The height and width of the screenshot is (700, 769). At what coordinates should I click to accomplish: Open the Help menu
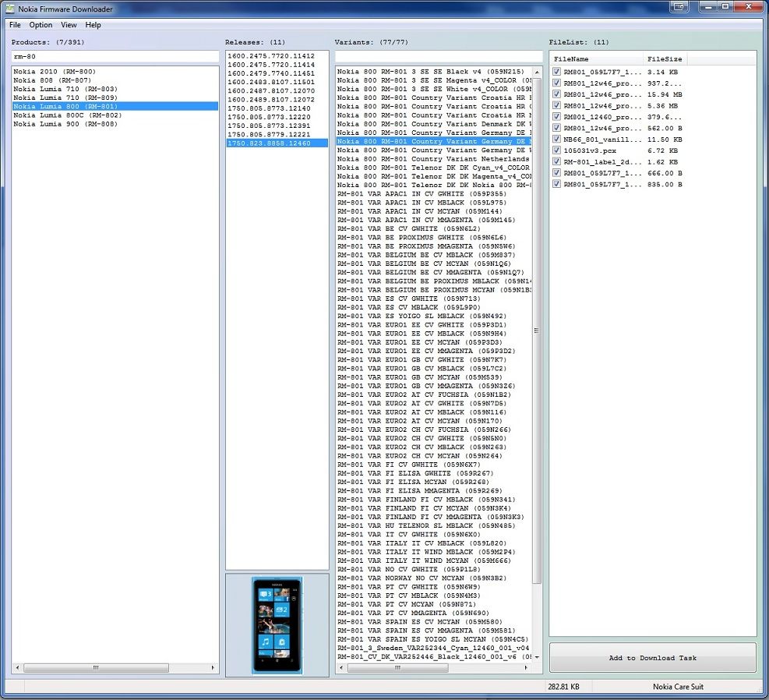click(x=93, y=24)
